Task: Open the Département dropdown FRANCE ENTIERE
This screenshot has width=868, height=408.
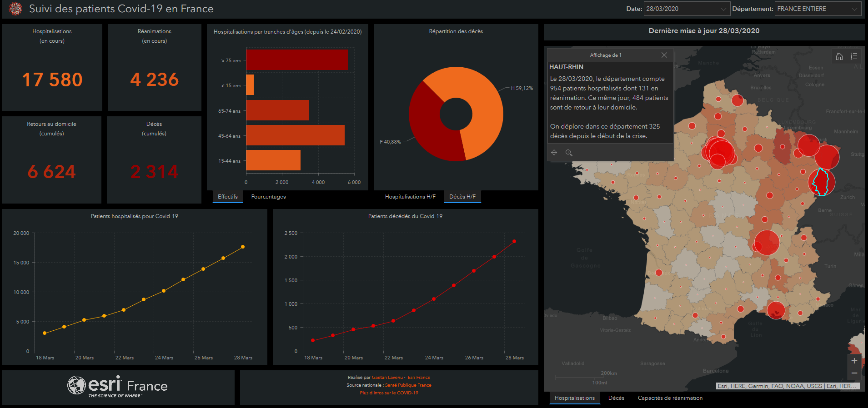Action: pos(818,9)
